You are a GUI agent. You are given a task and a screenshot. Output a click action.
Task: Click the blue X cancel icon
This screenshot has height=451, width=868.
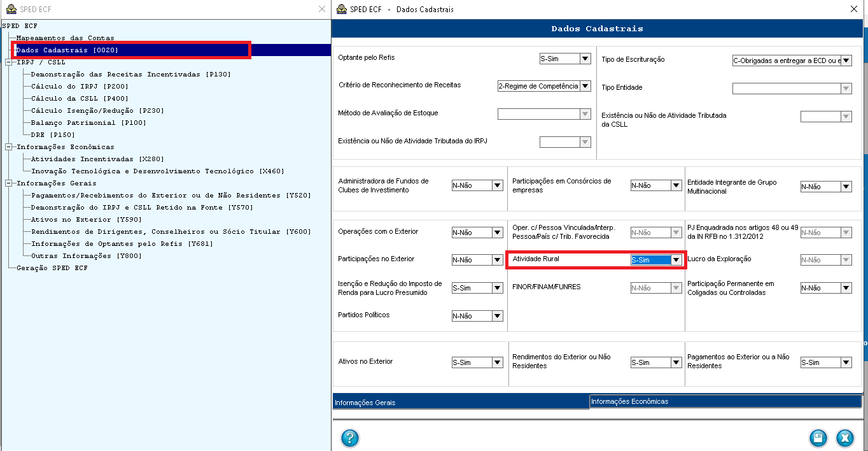pos(844,438)
